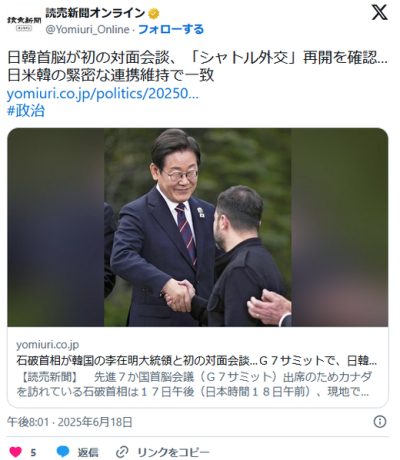This screenshot has width=400, height=460.
Task: Click the 返信 reply label
Action: [88, 452]
